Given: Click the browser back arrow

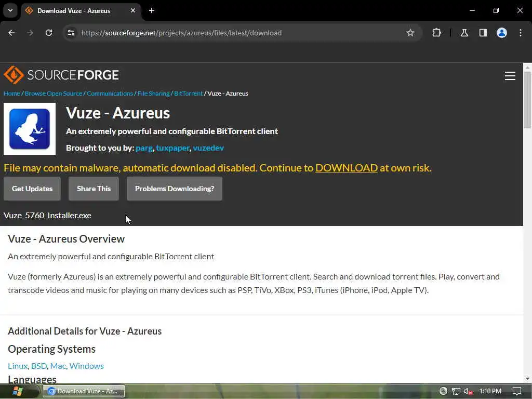Looking at the screenshot, I should 11,33.
